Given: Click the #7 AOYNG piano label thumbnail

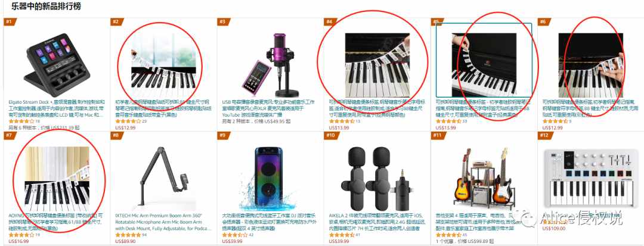Looking at the screenshot, I should [x=57, y=176].
